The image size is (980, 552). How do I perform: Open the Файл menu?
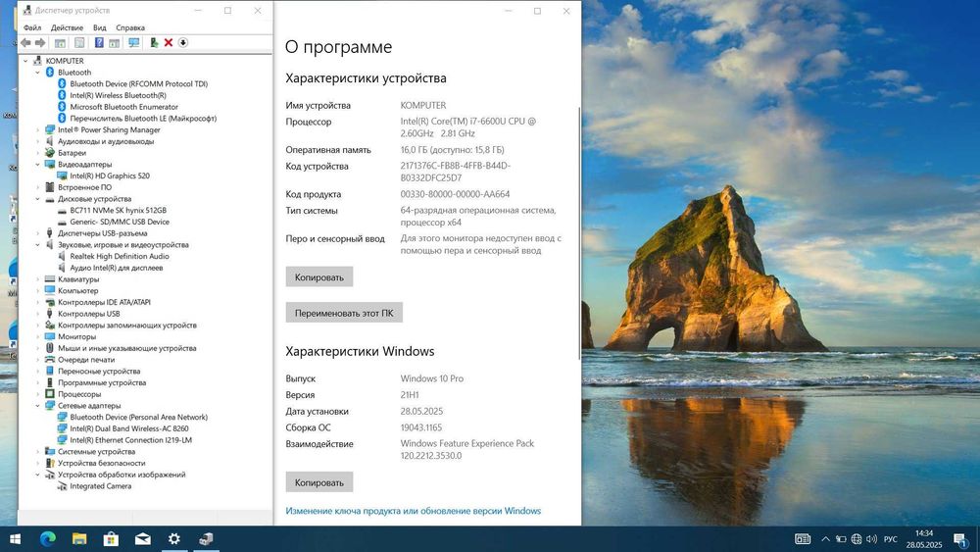tap(32, 27)
